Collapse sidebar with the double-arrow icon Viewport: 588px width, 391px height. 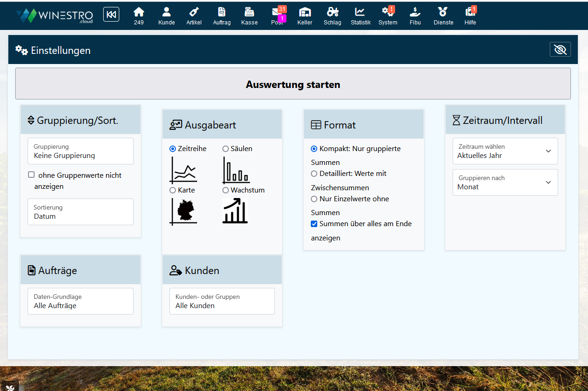tap(111, 15)
